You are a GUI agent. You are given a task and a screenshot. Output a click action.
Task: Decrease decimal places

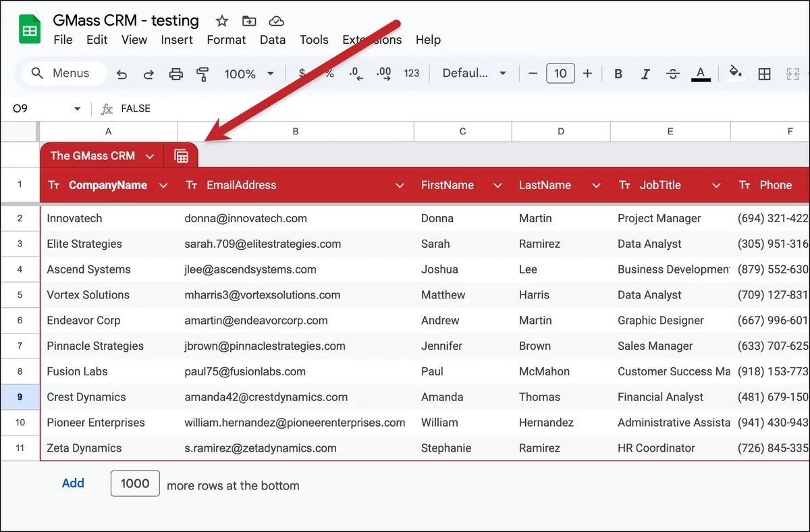click(x=356, y=74)
